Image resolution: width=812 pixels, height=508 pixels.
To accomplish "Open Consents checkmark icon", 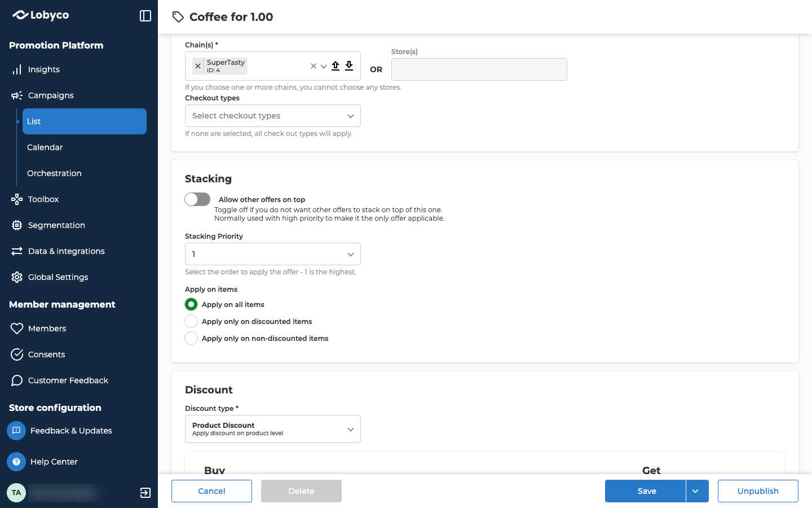I will click(17, 354).
